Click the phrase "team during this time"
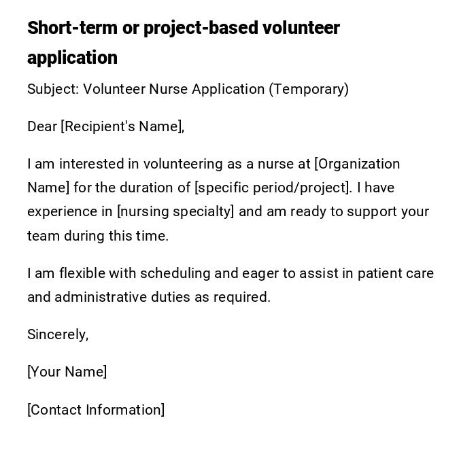476x452 pixels. point(96,236)
